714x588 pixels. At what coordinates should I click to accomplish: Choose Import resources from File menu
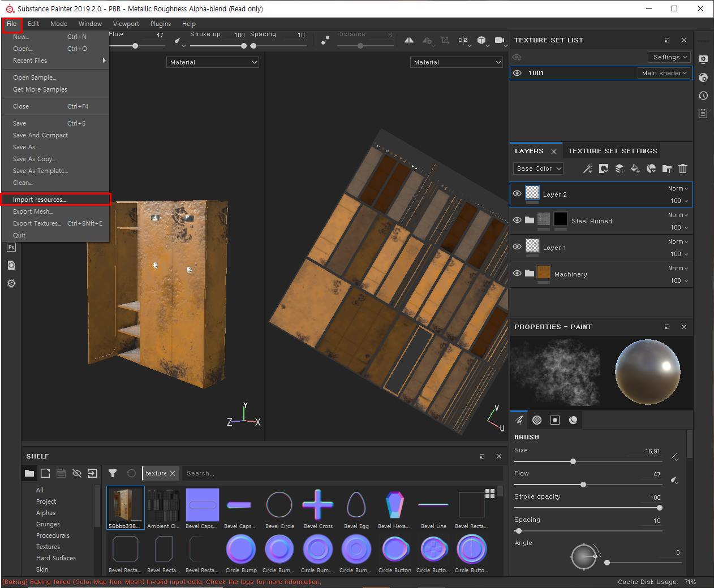pyautogui.click(x=55, y=199)
